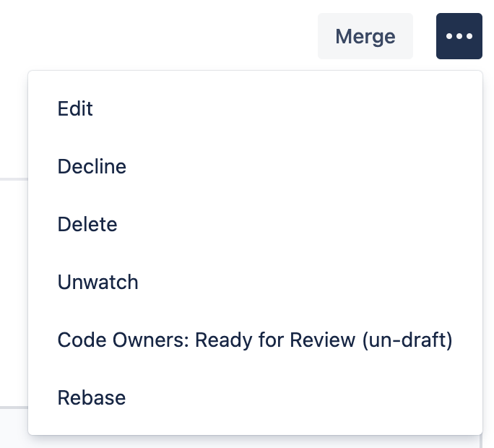Select Code Owners: Ready for Review (un-draft)
Image resolution: width=494 pixels, height=448 pixels.
click(x=254, y=340)
